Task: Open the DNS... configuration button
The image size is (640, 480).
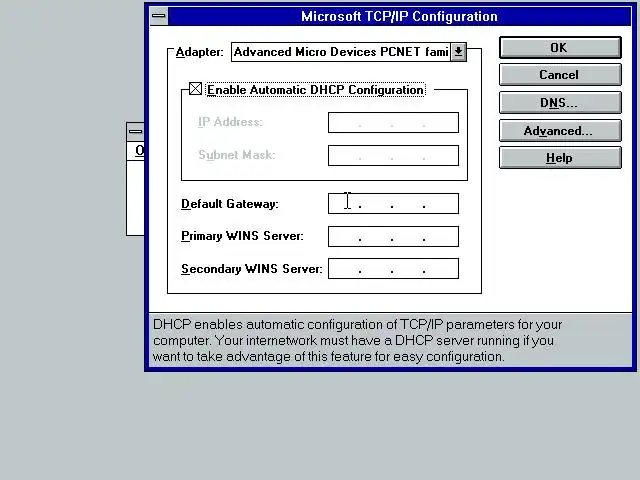Action: (560, 102)
